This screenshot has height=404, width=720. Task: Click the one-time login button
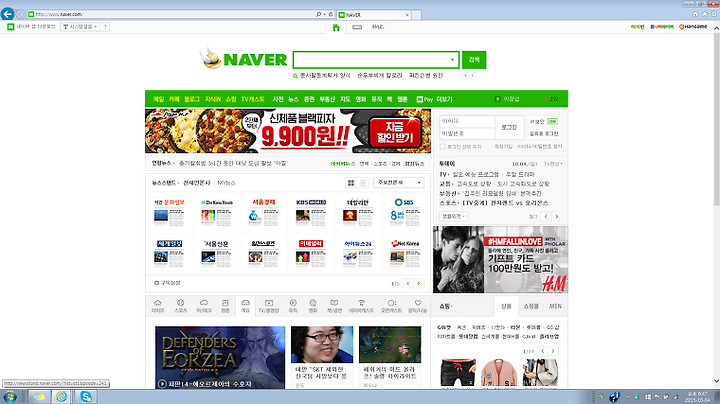pyautogui.click(x=544, y=134)
